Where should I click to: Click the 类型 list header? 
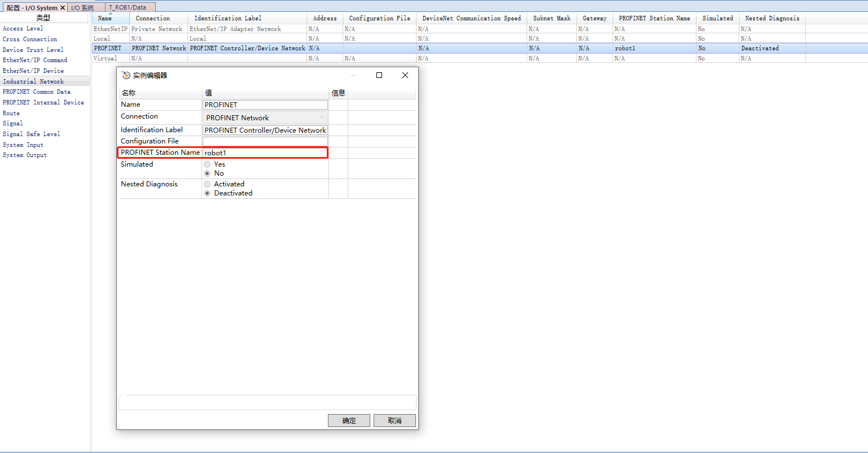click(x=43, y=18)
